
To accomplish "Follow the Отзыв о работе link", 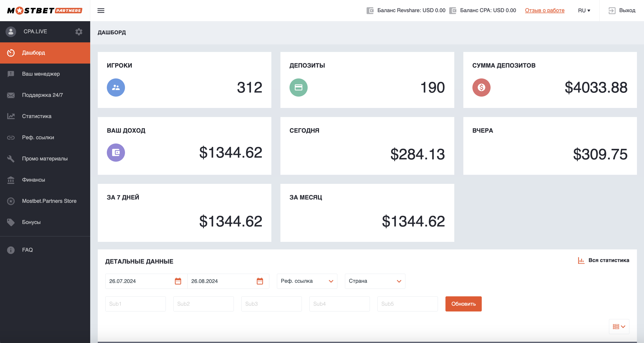I will point(545,10).
